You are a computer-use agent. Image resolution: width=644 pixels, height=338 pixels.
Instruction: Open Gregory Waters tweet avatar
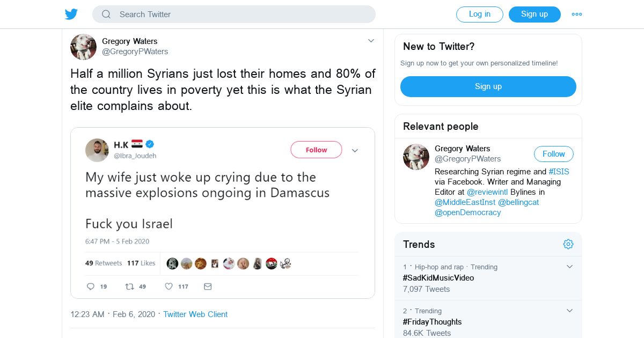(x=83, y=47)
